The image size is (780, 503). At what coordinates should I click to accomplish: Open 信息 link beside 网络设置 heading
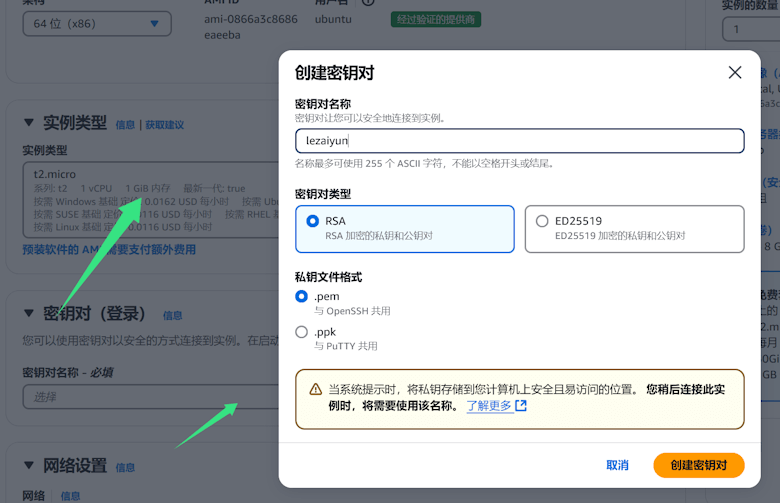[x=125, y=467]
